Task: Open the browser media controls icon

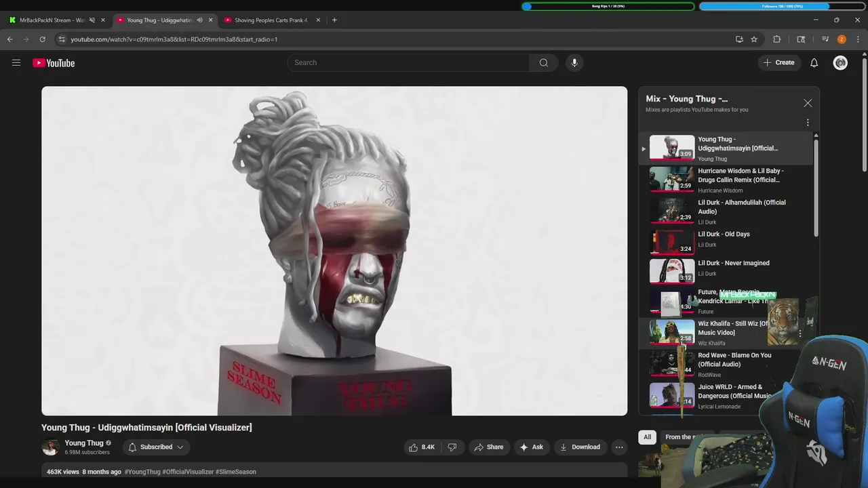Action: pos(825,39)
